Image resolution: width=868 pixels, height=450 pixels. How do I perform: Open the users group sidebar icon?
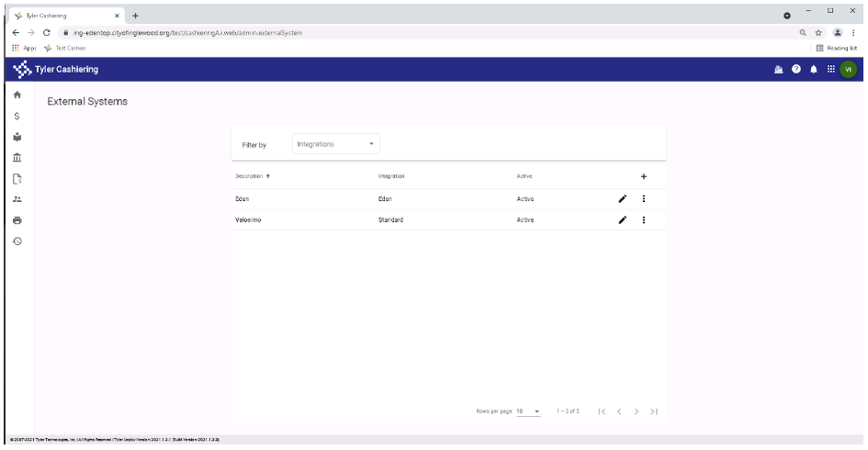pos(17,199)
